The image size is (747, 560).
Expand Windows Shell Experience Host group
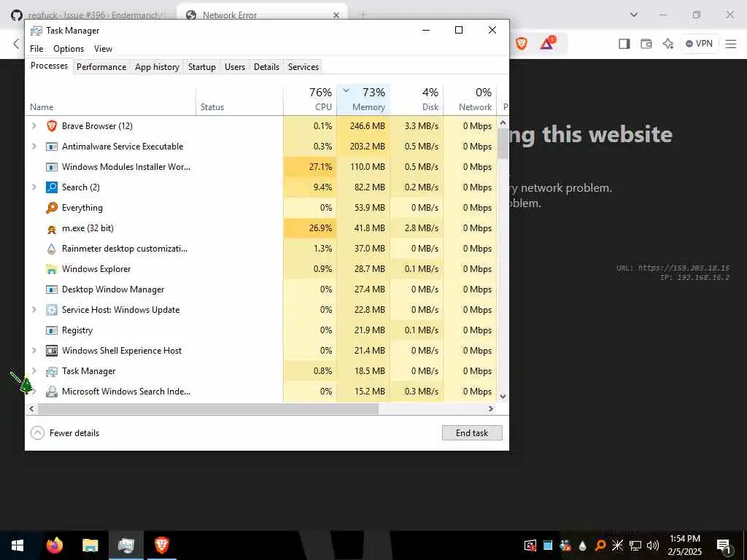coord(34,351)
